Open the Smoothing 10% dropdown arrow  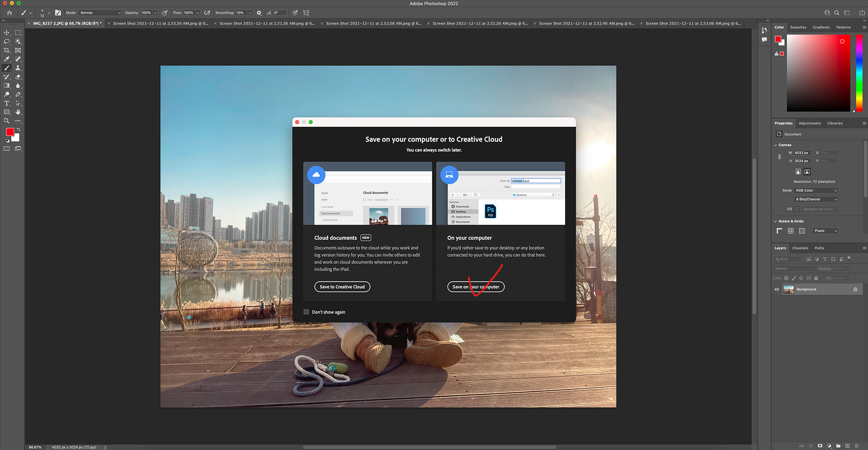click(250, 13)
